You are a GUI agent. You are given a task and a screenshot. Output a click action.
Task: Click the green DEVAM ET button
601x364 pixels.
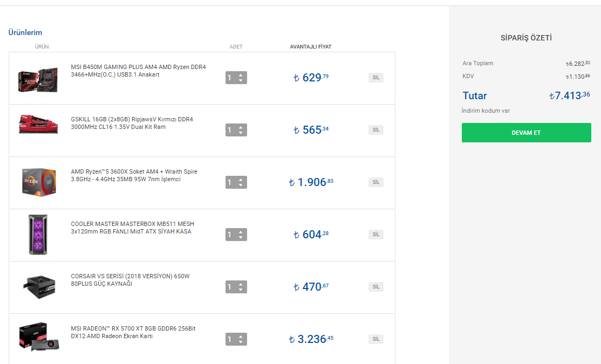[x=526, y=133]
